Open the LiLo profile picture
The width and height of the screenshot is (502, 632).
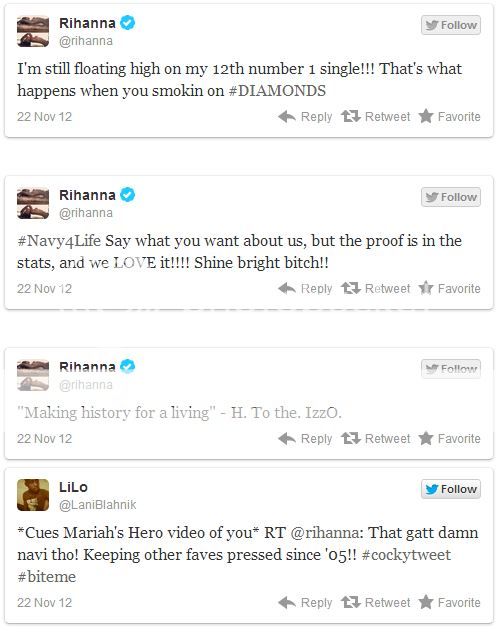coord(33,495)
